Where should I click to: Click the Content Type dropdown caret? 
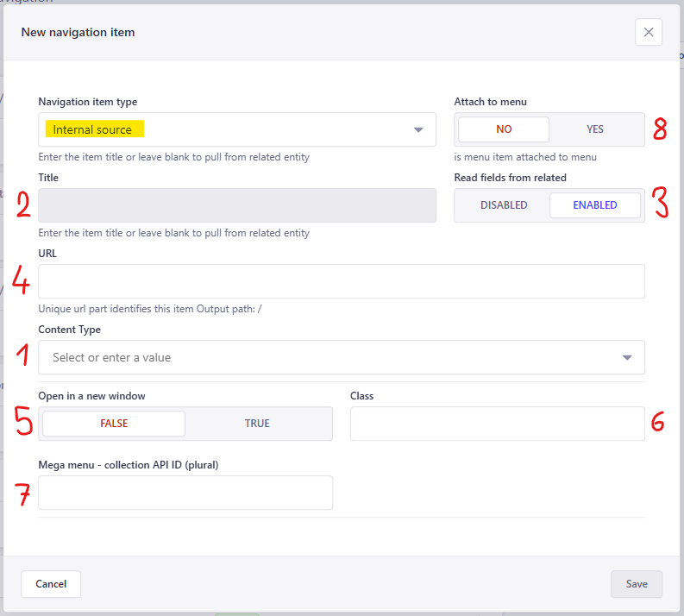[x=627, y=357]
